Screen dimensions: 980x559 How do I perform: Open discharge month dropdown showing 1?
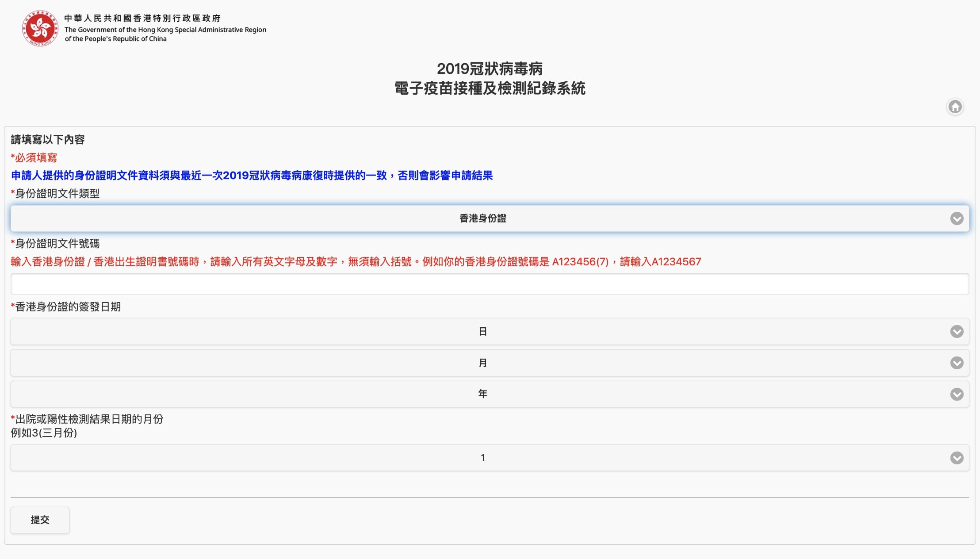point(482,458)
